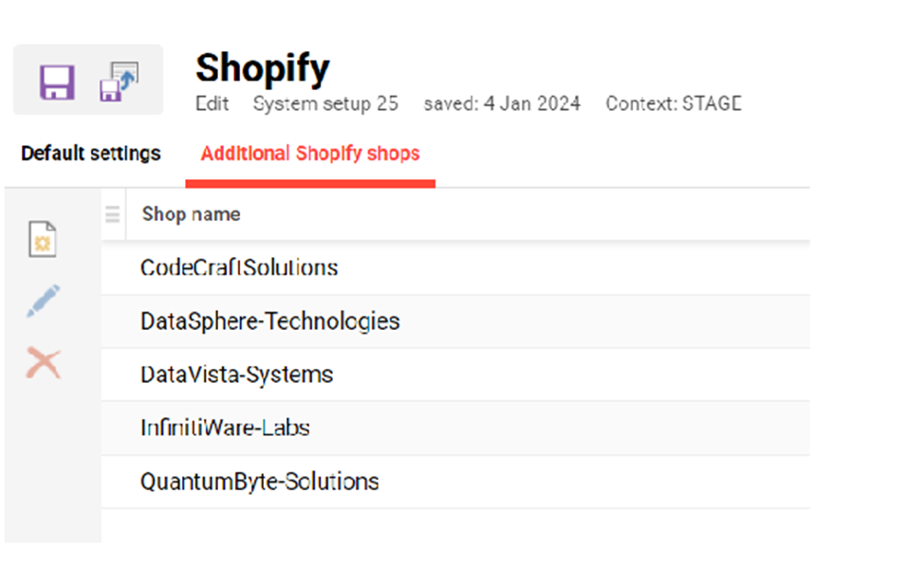Highlight the QuantumByte-Solutions row
Viewport: 924px width, 584px height.
(260, 483)
